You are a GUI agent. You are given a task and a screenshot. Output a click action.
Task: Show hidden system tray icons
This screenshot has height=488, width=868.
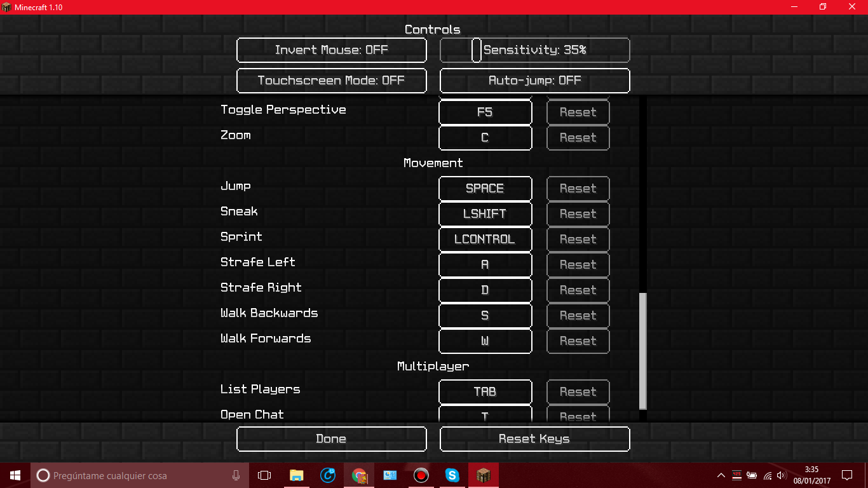coord(721,475)
